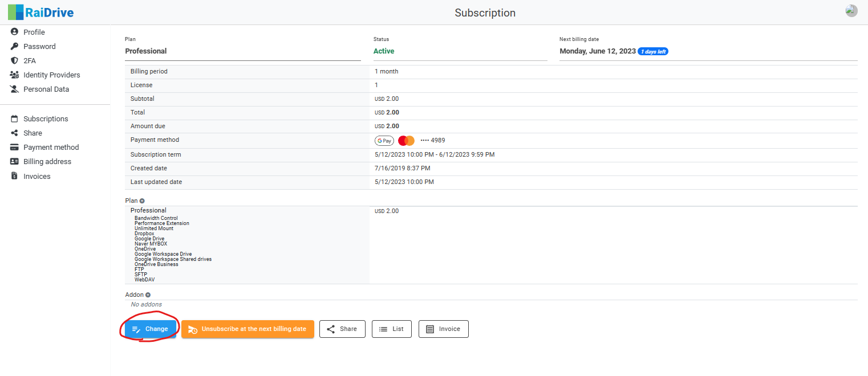868x376 pixels.
Task: Expand the Plan section plus icon
Action: [x=142, y=201]
